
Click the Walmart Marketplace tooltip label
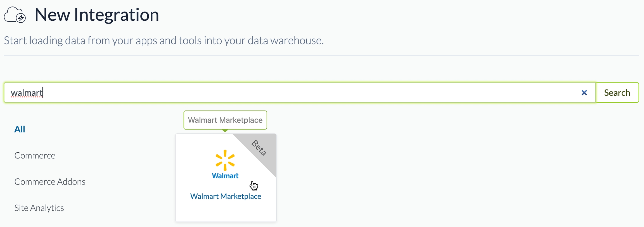(x=225, y=120)
